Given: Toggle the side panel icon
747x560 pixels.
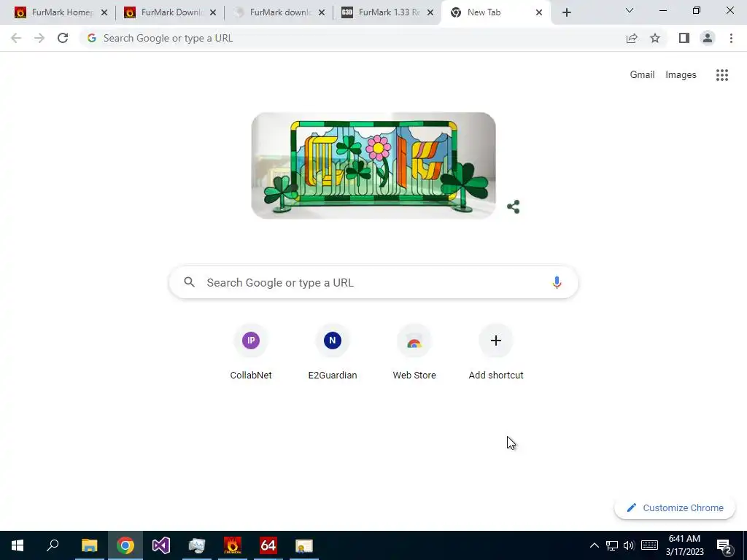Looking at the screenshot, I should point(684,38).
